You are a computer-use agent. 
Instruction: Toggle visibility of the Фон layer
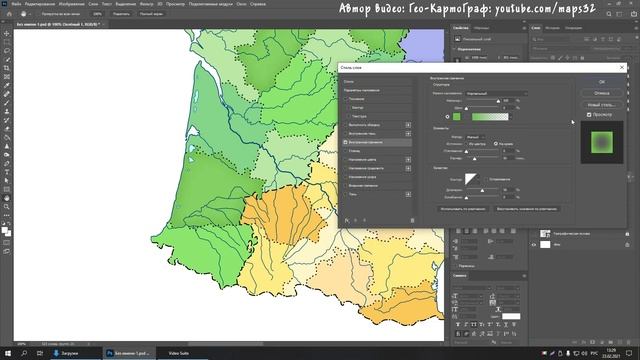tap(534, 244)
